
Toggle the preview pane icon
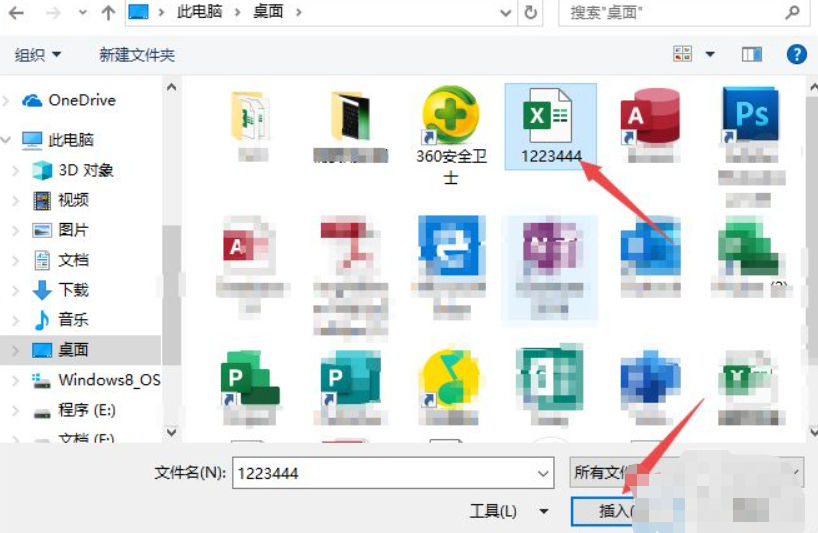pos(751,54)
